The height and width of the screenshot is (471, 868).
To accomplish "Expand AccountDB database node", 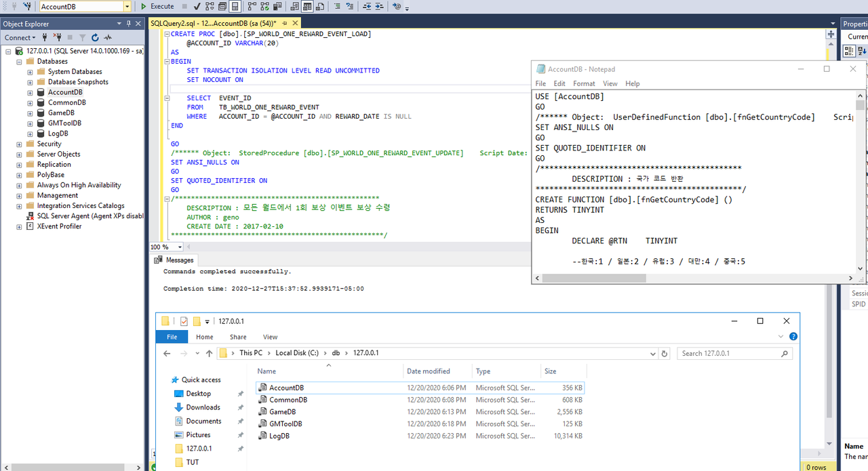I will [30, 92].
